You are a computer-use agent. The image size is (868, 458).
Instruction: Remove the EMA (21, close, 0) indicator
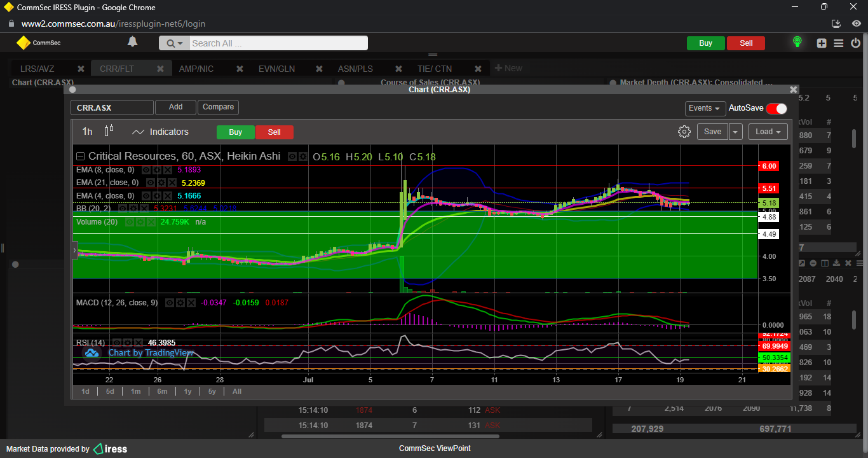tap(172, 183)
